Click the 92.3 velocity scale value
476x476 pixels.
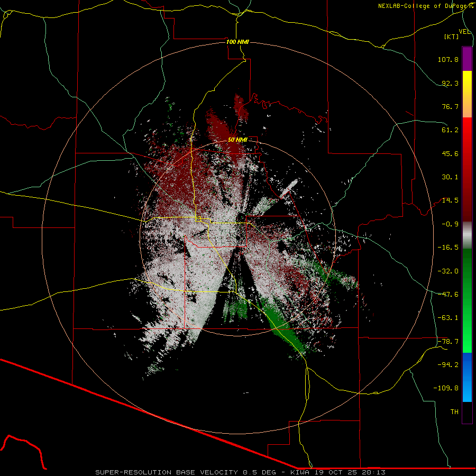450,83
